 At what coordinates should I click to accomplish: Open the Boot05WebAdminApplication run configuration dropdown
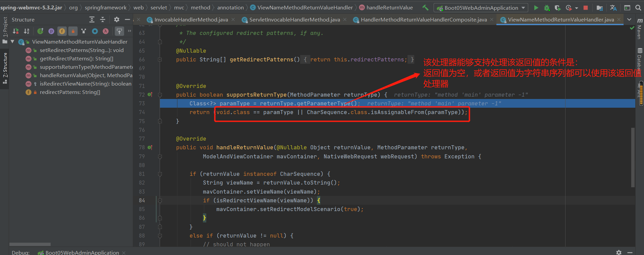481,8
